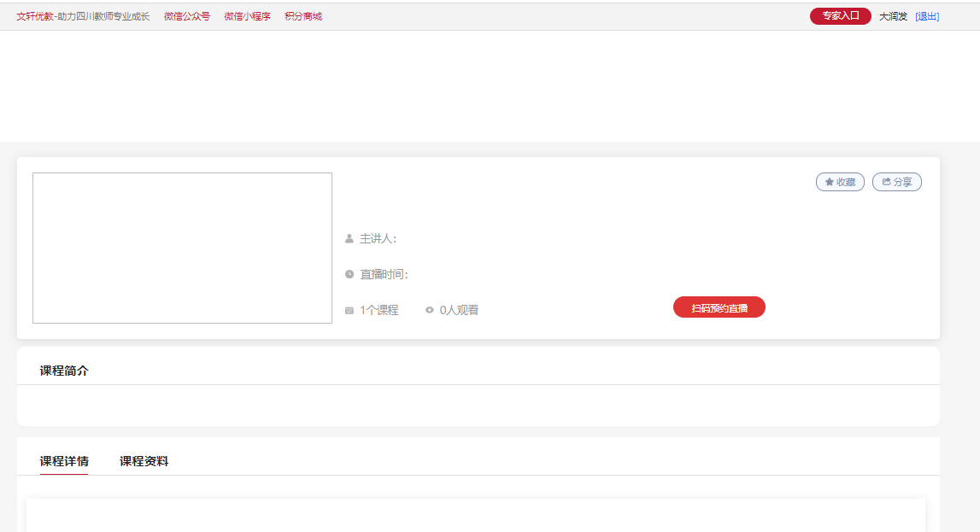
Task: Click the eye icon beside 0人观看
Action: click(430, 311)
